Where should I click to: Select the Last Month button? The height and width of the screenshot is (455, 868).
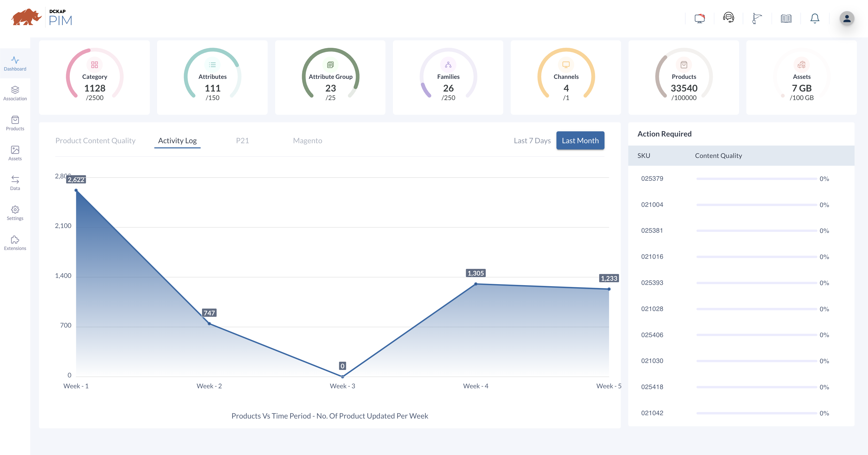click(580, 141)
